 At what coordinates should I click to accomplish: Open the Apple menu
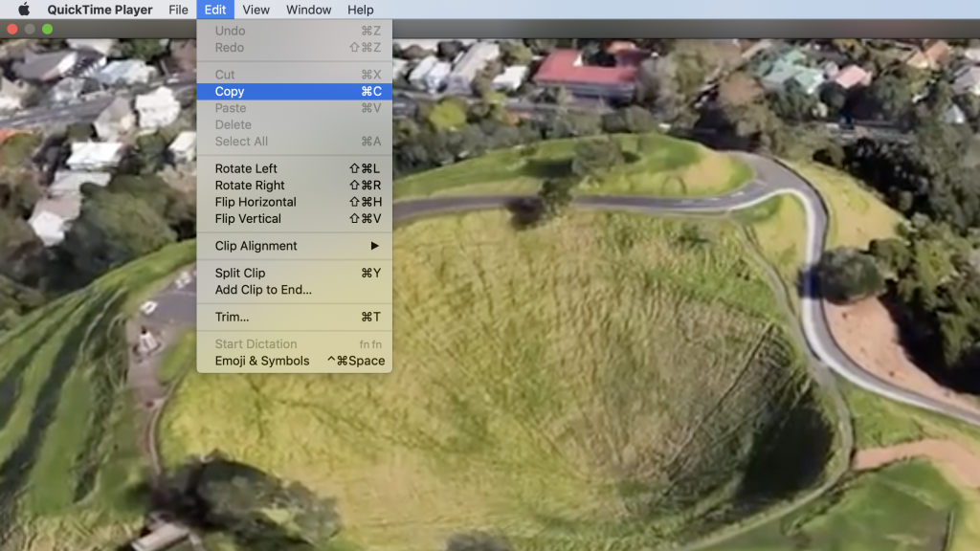tap(24, 10)
